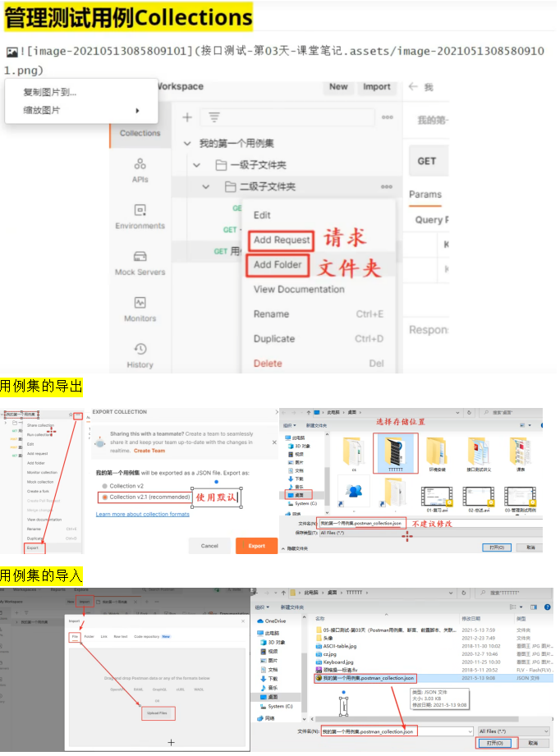Screen dimensions: 560x756
Task: Click the preview pane icon in import dialog
Action: 534,607
